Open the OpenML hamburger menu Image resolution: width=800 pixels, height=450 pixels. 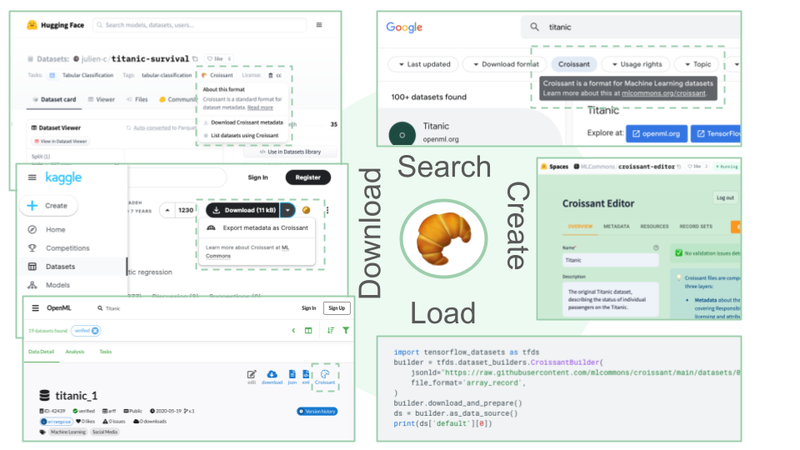pyautogui.click(x=35, y=308)
